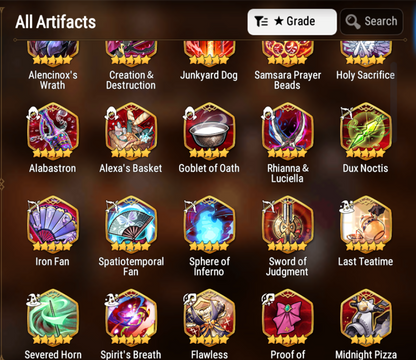
Task: Open Spatiotemporal Fan artifact
Action: [x=131, y=225]
